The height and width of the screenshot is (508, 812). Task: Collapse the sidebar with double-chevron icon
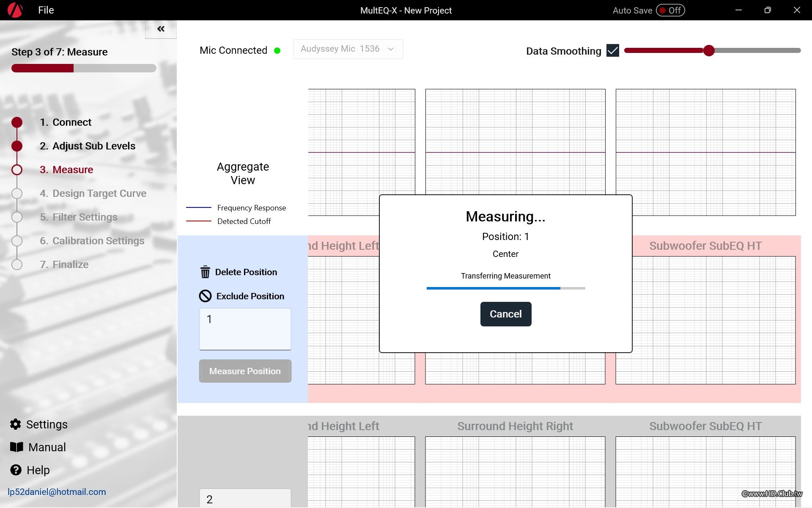[161, 29]
